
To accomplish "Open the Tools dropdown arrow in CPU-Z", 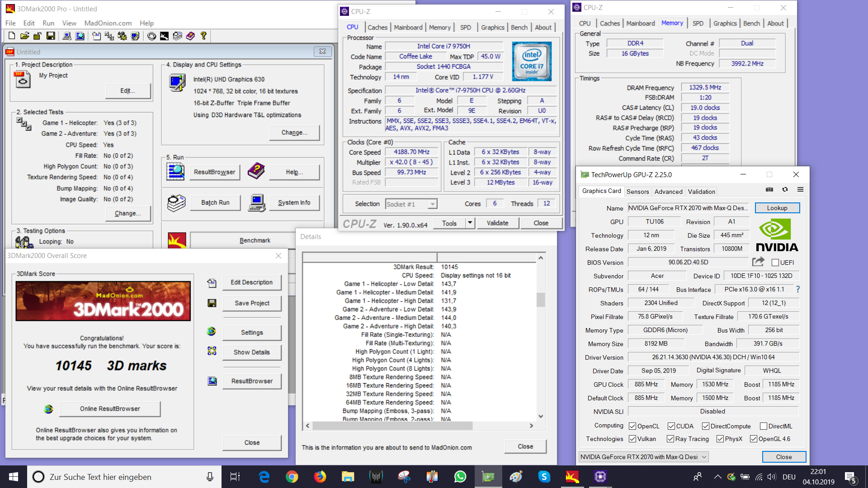I will [470, 223].
